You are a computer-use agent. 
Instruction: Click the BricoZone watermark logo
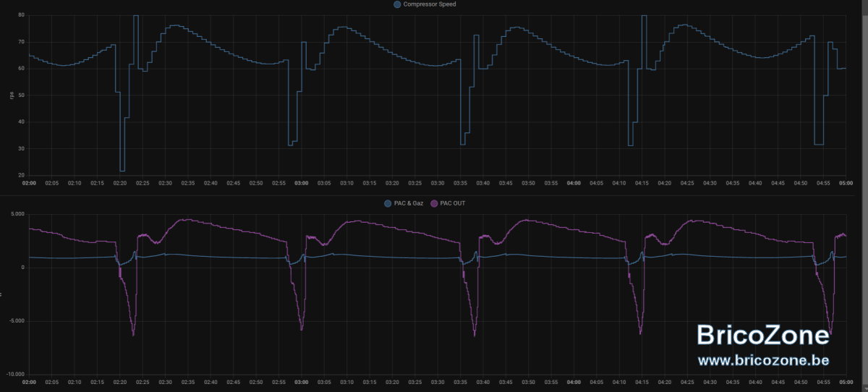coord(763,335)
